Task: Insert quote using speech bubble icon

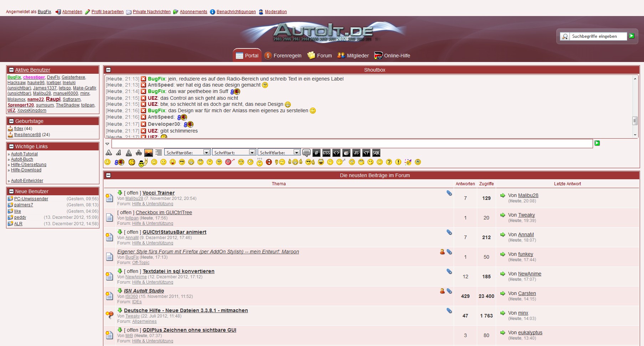Action: [306, 153]
